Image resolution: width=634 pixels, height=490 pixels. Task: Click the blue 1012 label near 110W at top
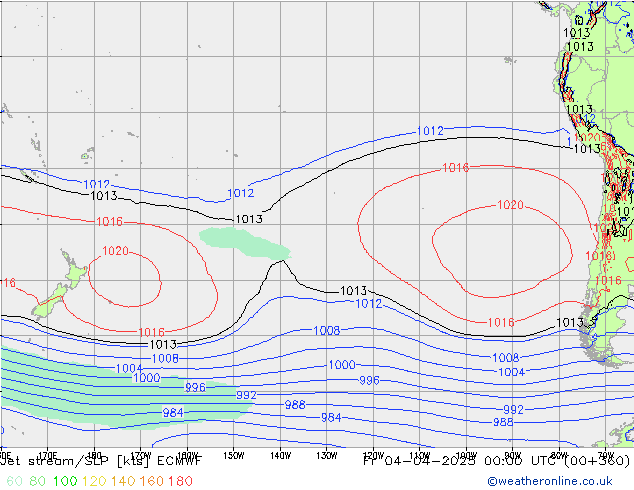[430, 131]
